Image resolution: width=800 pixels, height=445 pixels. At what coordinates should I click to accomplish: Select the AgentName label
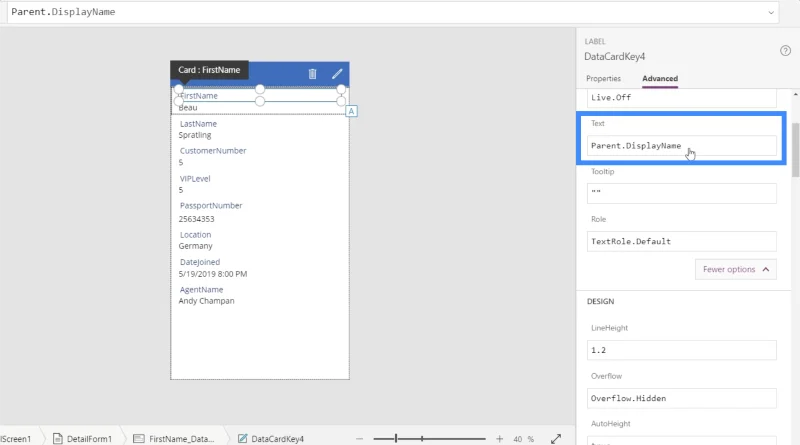point(201,290)
